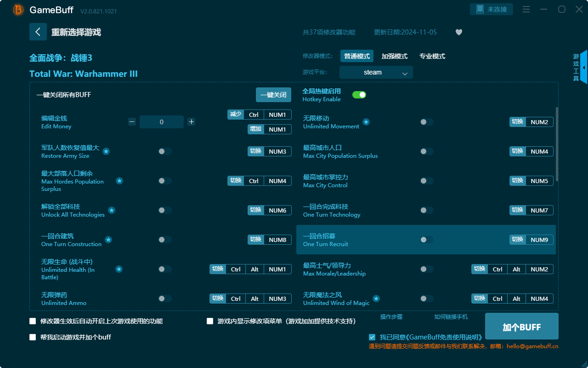Screen dimensions: 588x368
Task: Open the hamburger menu
Action: click(x=526, y=9)
